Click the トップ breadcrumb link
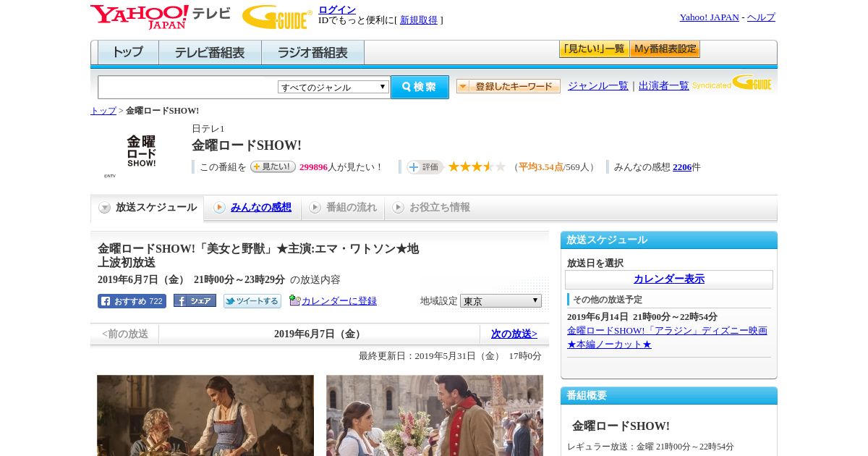The image size is (868, 456). tap(103, 110)
